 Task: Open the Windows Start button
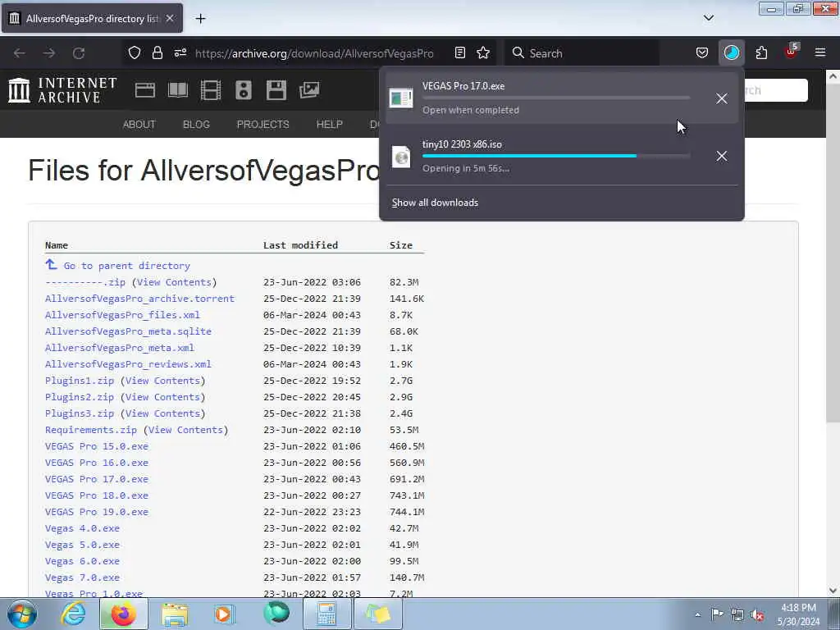21,614
